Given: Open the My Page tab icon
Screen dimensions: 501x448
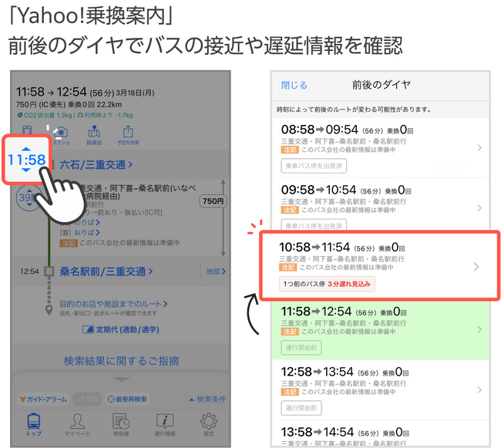Looking at the screenshot, I should click(x=77, y=424).
